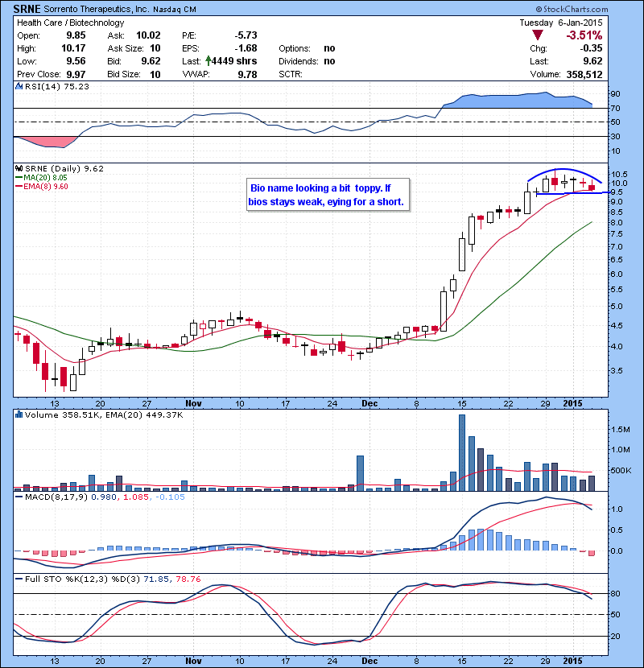This screenshot has width=644, height=668.
Task: Click the Bio name looking toppy annotation box
Action: pyautogui.click(x=328, y=195)
